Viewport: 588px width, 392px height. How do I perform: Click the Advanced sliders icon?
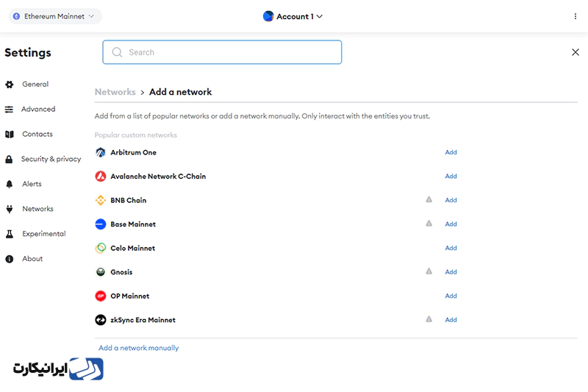click(x=9, y=110)
